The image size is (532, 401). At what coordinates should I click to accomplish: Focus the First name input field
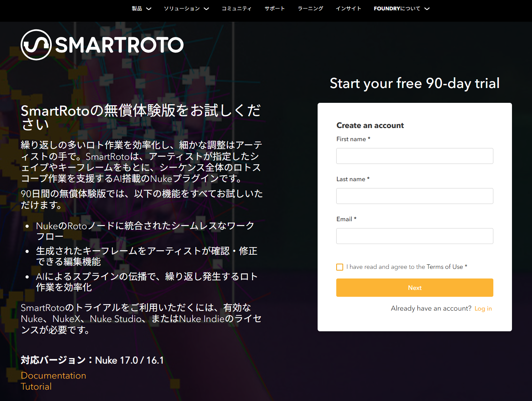coord(415,156)
